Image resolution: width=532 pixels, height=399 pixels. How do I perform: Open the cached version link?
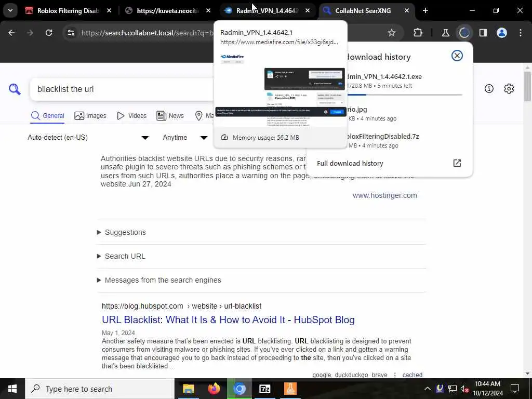412,375
